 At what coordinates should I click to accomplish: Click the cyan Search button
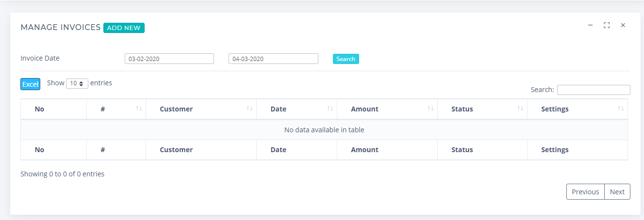346,59
